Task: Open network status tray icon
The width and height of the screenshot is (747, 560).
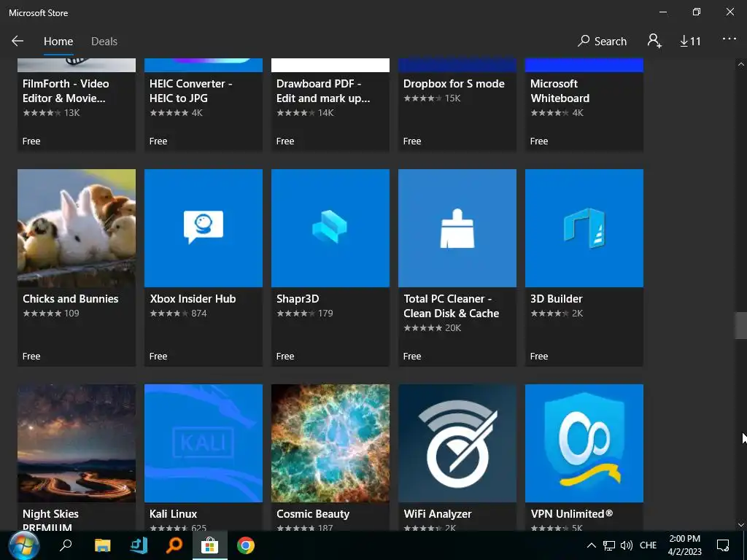Action: point(609,545)
